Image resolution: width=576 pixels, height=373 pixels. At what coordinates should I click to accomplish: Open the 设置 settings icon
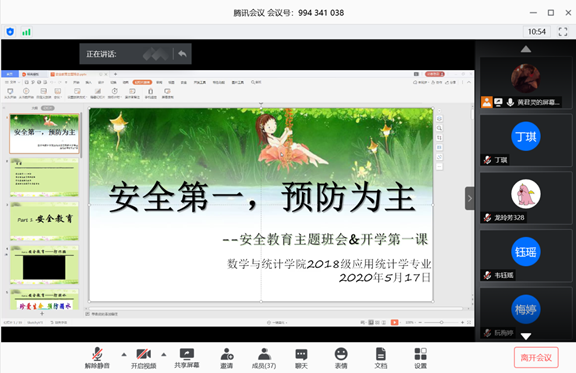(x=421, y=358)
